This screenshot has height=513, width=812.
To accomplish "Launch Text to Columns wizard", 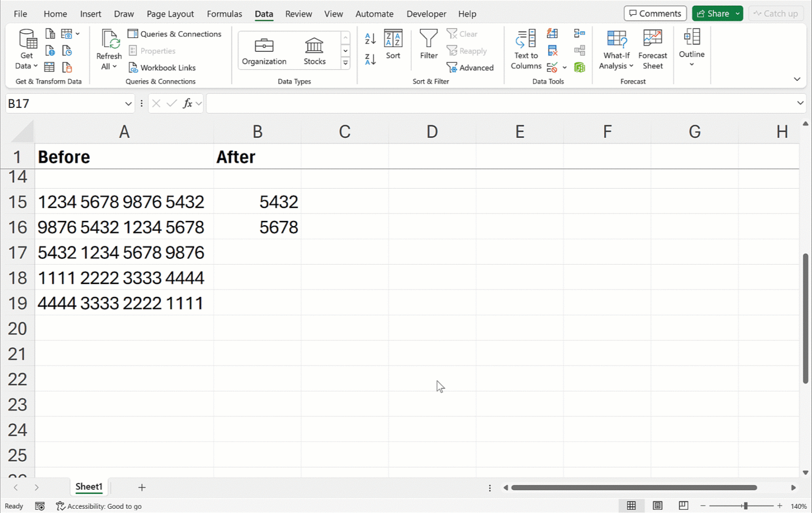I will (525, 50).
